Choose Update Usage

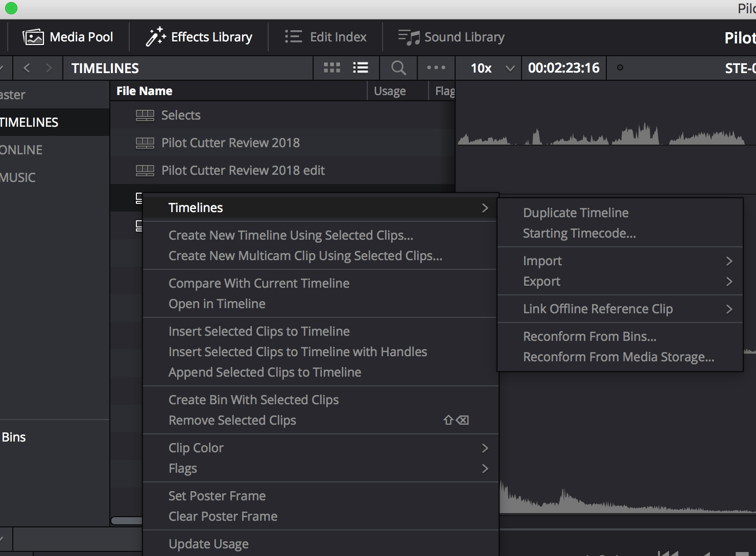pyautogui.click(x=320, y=544)
